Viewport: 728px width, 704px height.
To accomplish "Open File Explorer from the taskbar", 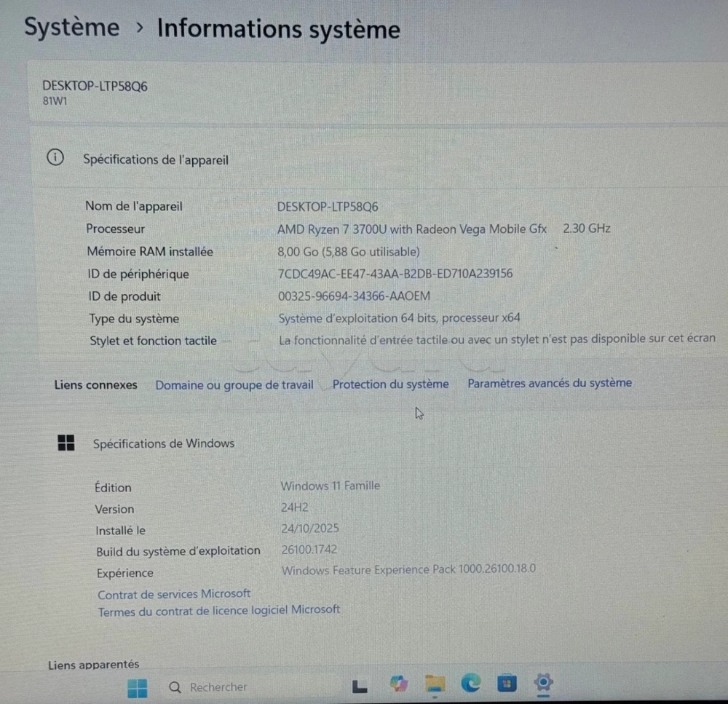I will tap(435, 683).
